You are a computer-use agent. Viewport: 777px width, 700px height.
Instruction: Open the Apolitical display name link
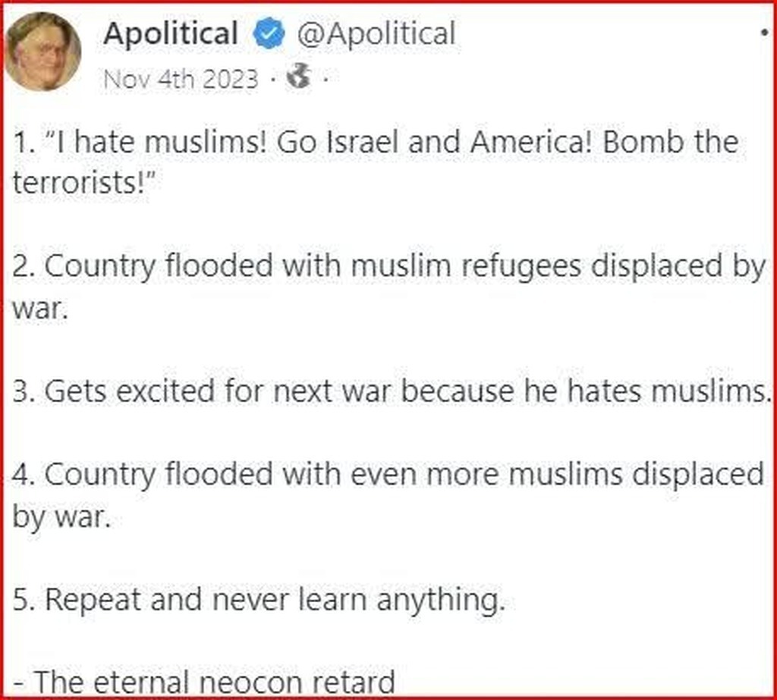tap(171, 33)
